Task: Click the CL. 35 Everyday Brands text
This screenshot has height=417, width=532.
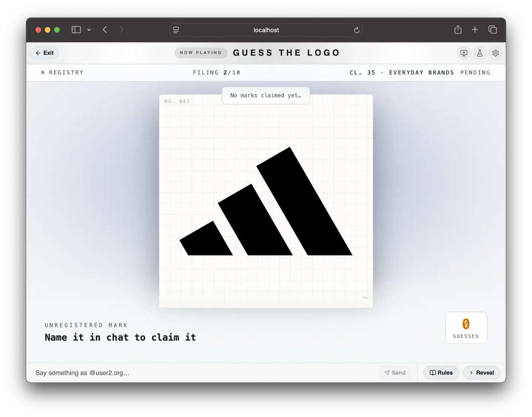Action: tap(402, 73)
